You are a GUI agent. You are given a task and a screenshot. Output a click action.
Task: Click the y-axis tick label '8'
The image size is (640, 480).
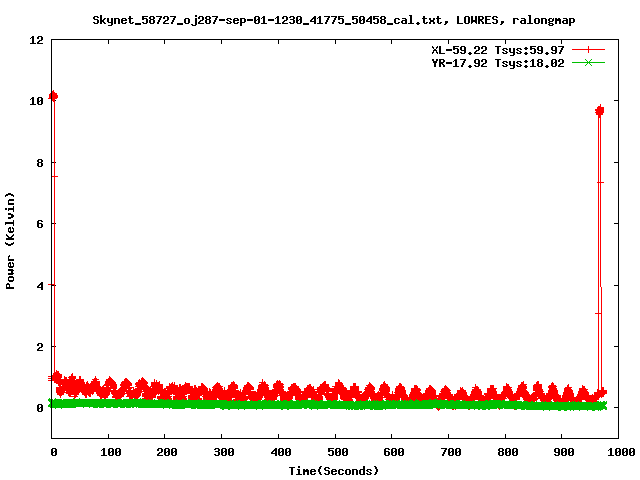[x=40, y=162]
